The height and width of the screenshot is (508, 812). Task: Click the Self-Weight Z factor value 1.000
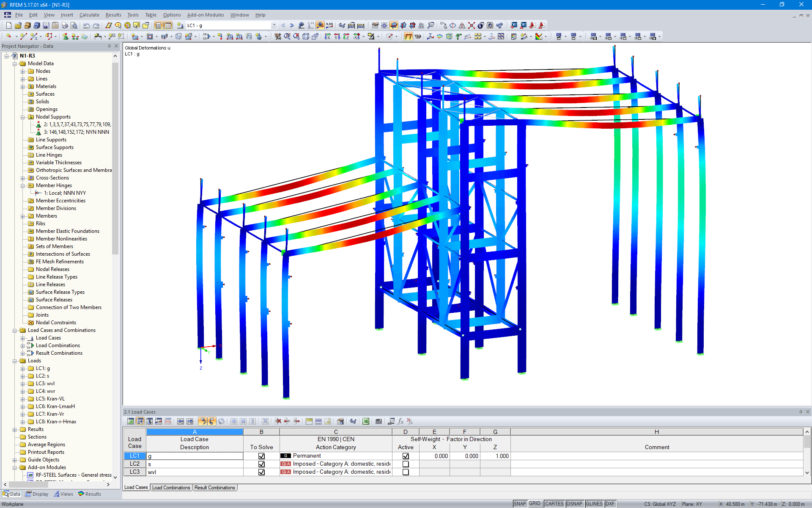click(x=502, y=456)
